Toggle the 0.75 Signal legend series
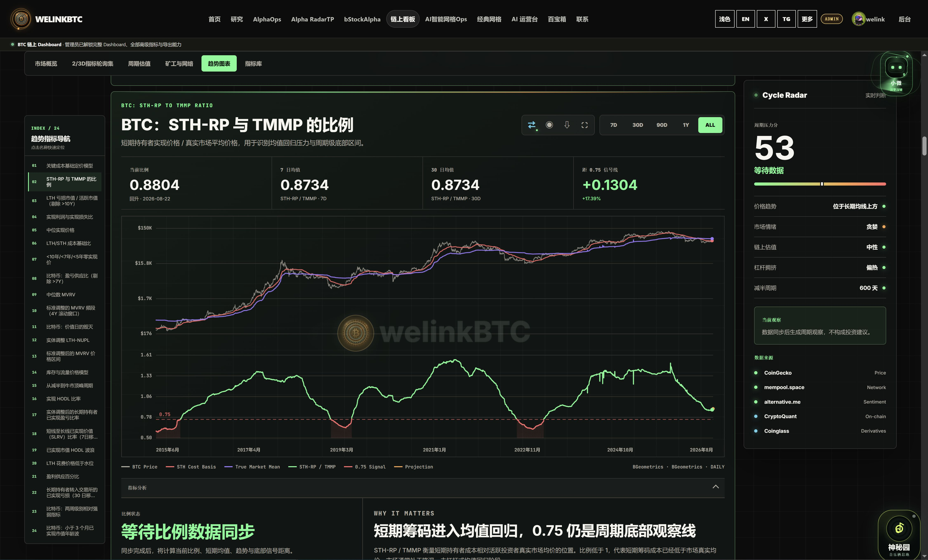Image resolution: width=928 pixels, height=560 pixels. (365, 467)
